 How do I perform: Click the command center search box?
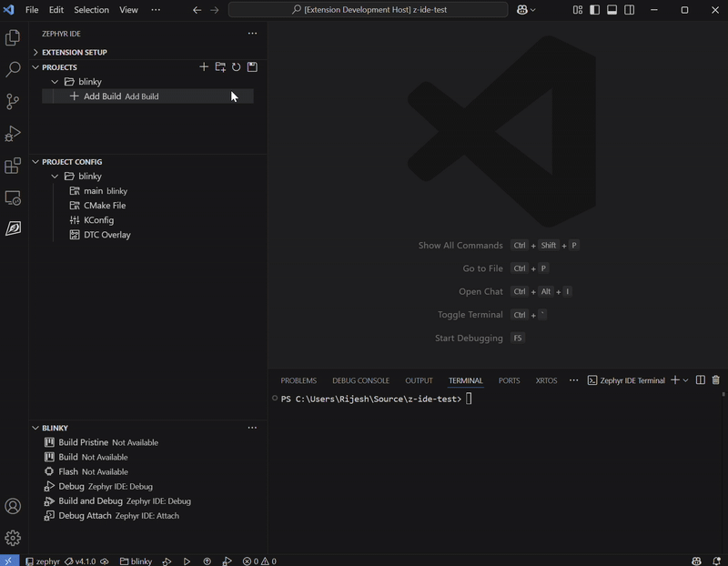tap(369, 10)
